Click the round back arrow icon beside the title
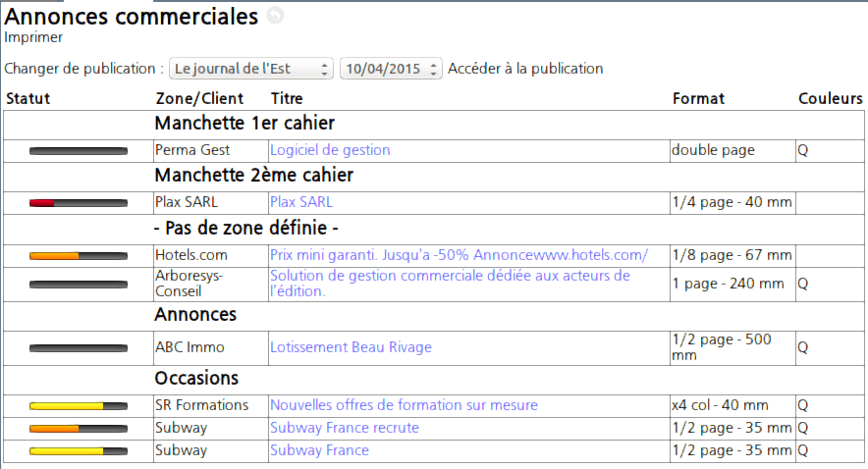The width and height of the screenshot is (868, 469). 275,15
